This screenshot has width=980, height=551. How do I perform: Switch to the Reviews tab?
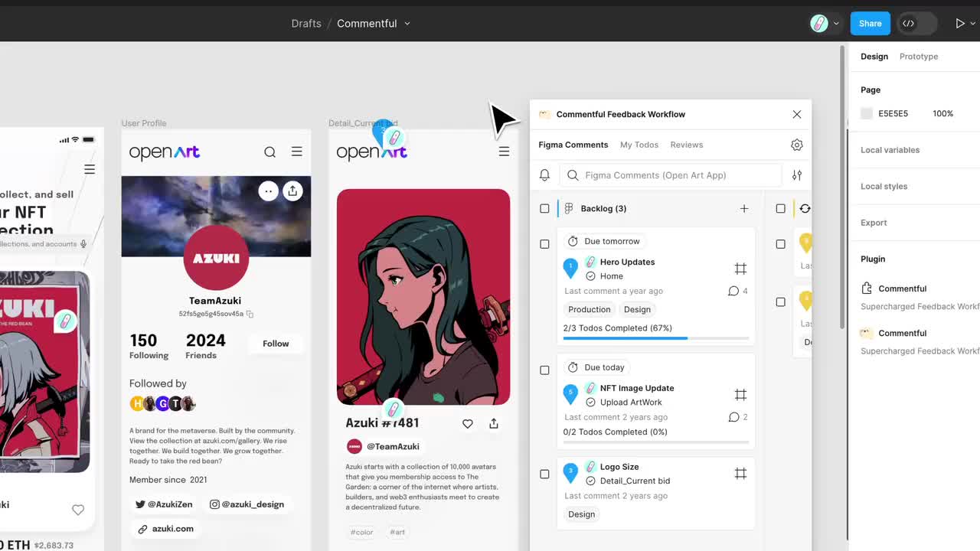pyautogui.click(x=687, y=145)
